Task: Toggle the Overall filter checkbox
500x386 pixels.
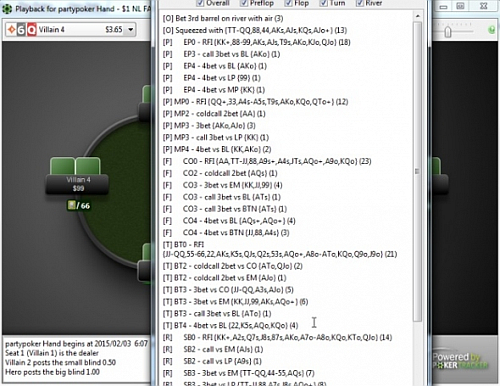Action: (200, 3)
